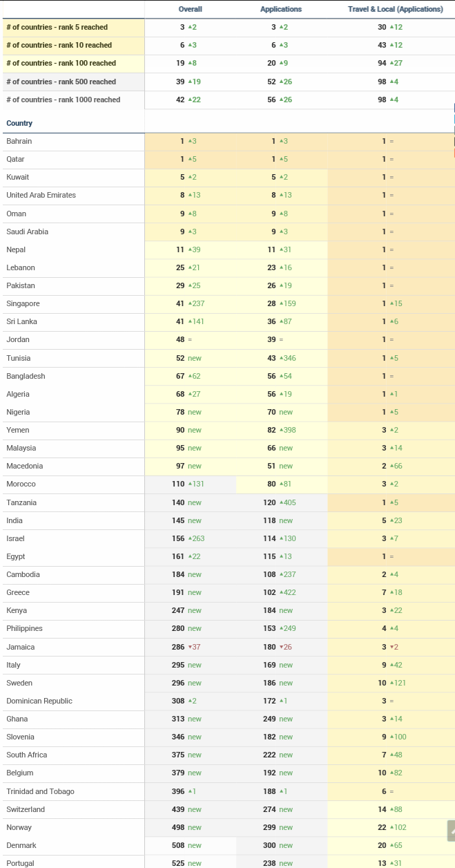
Task: Click the Country column heading
Action: pyautogui.click(x=19, y=123)
